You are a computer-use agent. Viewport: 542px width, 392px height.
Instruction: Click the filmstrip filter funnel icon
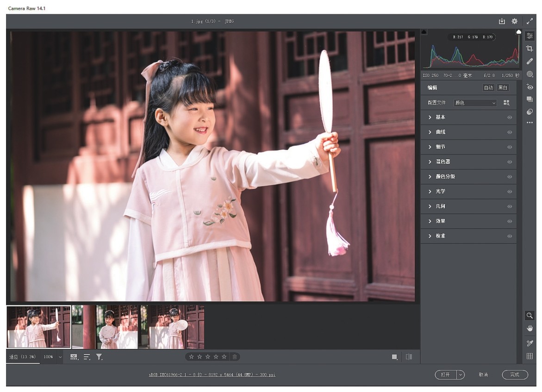point(99,357)
